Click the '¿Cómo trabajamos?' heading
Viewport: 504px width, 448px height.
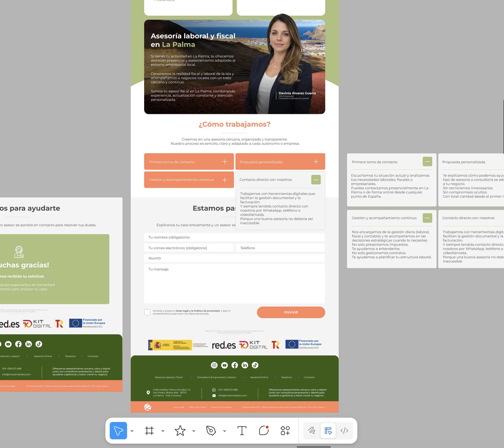(x=235, y=124)
